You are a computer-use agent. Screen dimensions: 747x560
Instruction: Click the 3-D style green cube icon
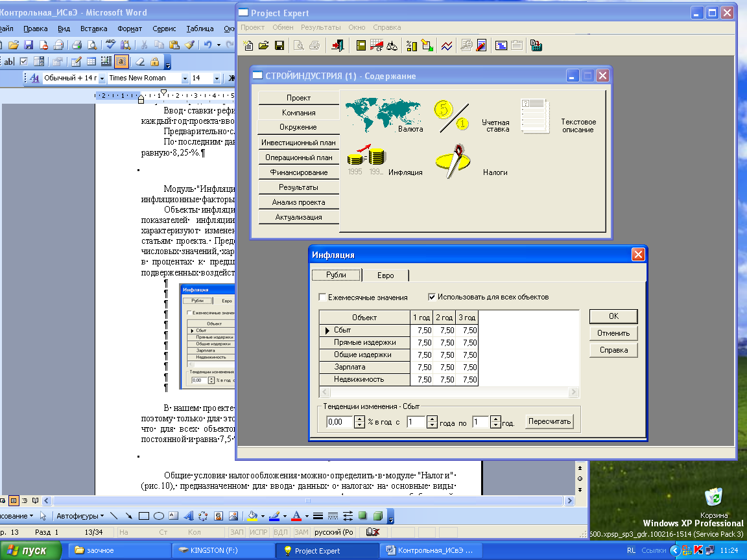(x=378, y=516)
